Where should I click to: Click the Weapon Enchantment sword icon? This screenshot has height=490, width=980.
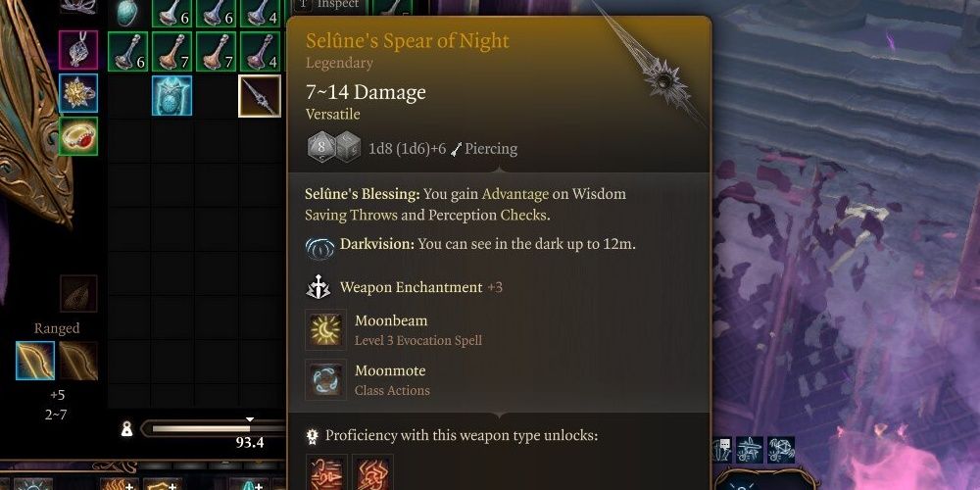tap(318, 287)
